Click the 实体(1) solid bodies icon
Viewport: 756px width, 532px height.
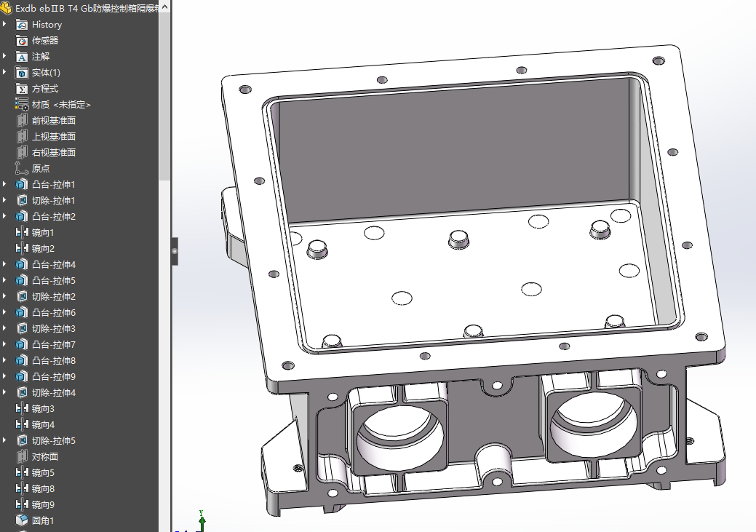(22, 73)
